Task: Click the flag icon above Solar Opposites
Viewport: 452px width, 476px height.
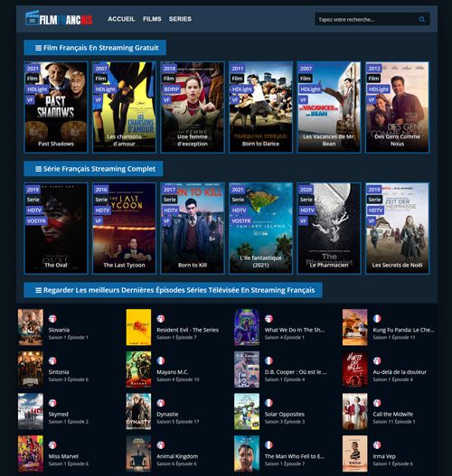Action: click(x=268, y=403)
